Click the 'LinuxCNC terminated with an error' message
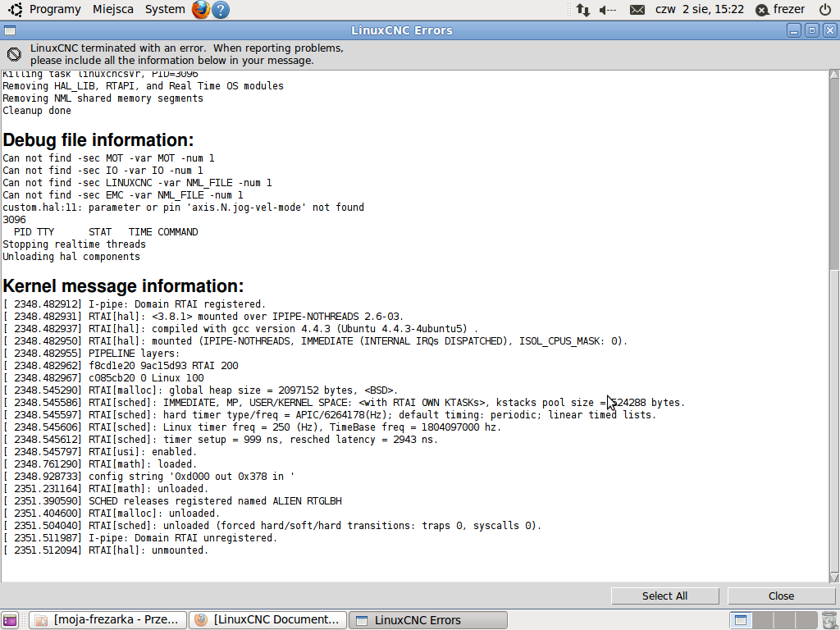 (x=186, y=54)
